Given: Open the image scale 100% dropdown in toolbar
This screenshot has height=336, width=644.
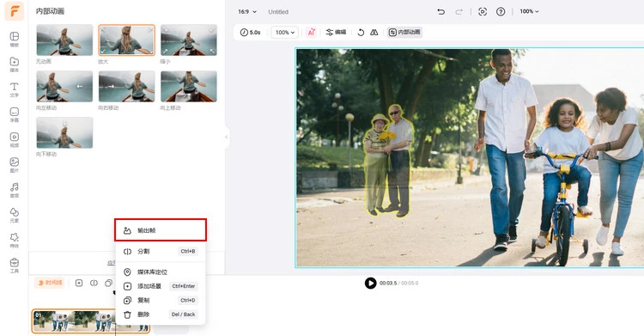Looking at the screenshot, I should pyautogui.click(x=284, y=32).
